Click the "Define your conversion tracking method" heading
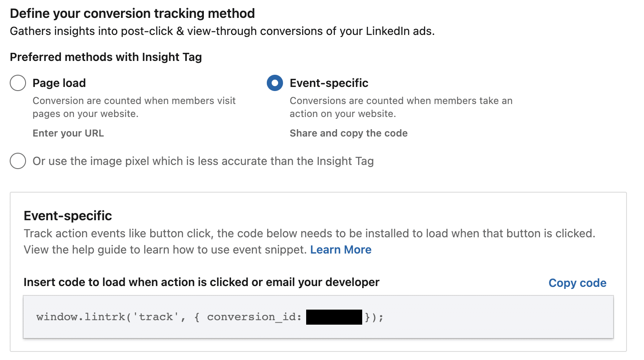 (x=132, y=13)
